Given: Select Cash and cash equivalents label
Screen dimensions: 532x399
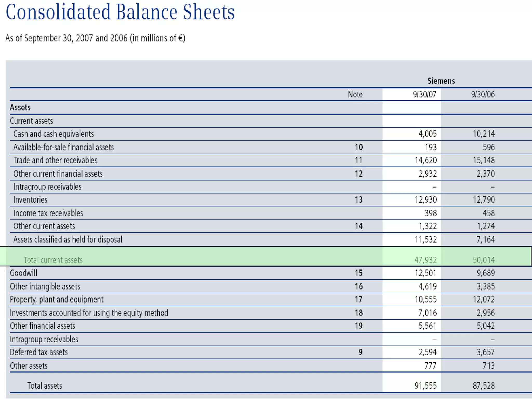Looking at the screenshot, I should coord(54,134).
